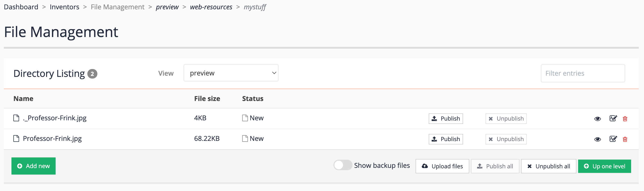The height and width of the screenshot is (191, 644).
Task: Delete Professor-Frink.jpg using its trash icon
Action: (x=625, y=139)
